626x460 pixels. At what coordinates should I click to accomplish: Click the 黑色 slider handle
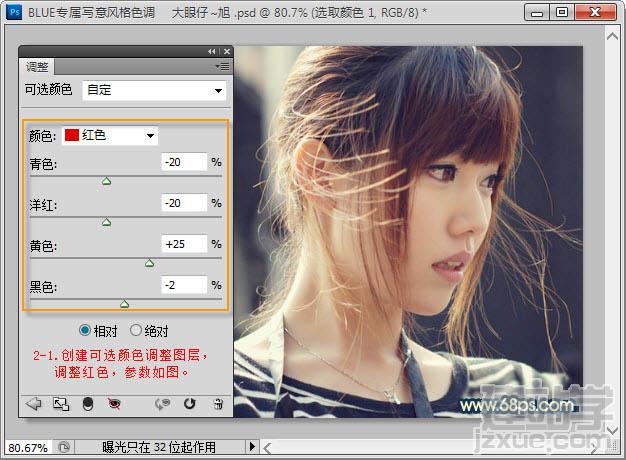(x=125, y=304)
